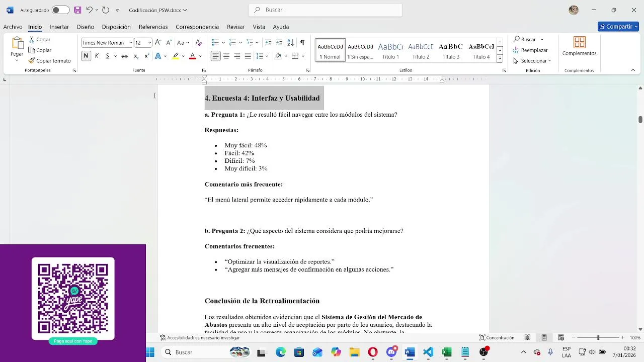Click the Reemplazar button
644x362 pixels.
click(530, 50)
